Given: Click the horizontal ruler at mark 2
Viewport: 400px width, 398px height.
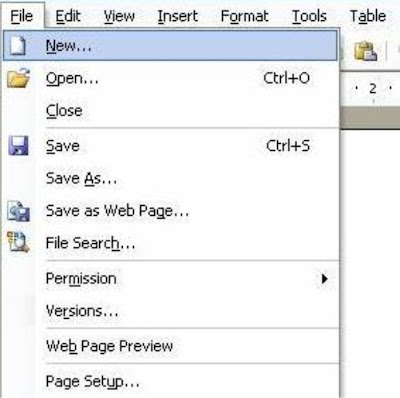Looking at the screenshot, I should 373,88.
